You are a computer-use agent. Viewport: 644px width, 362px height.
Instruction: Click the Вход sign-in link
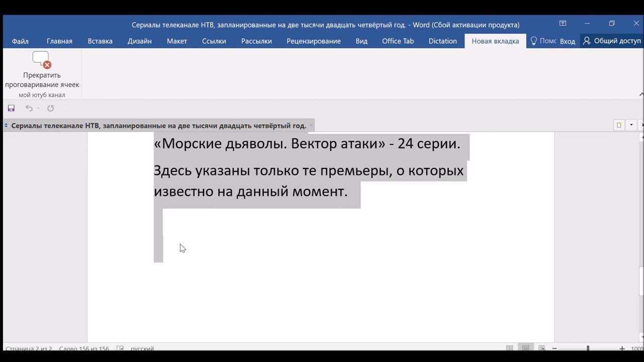click(x=567, y=41)
